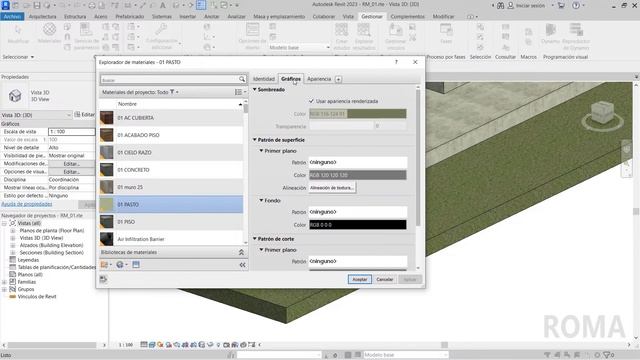Switch to the Complementos ribbon tab
Image resolution: width=640 pixels, height=360 pixels.
pyautogui.click(x=407, y=16)
